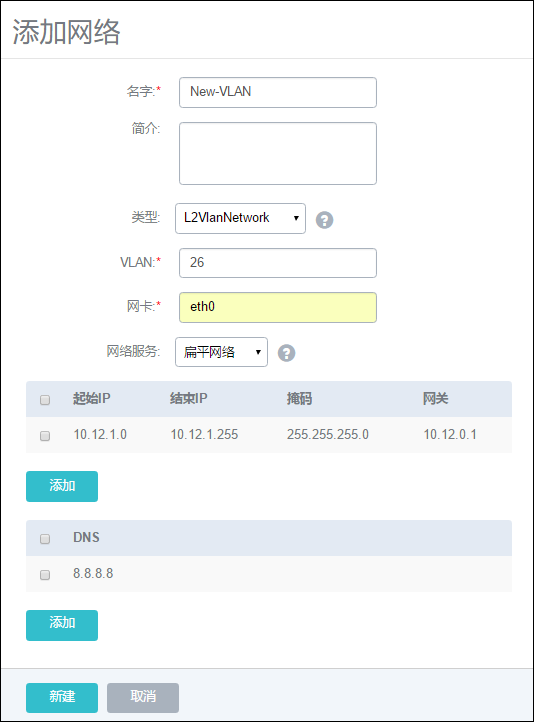The height and width of the screenshot is (722, 534).
Task: Click the 10.12.0.1 gateway cell
Action: tap(450, 434)
